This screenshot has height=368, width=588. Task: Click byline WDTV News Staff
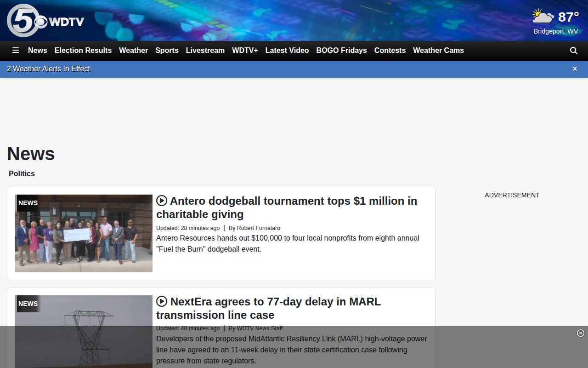260,328
